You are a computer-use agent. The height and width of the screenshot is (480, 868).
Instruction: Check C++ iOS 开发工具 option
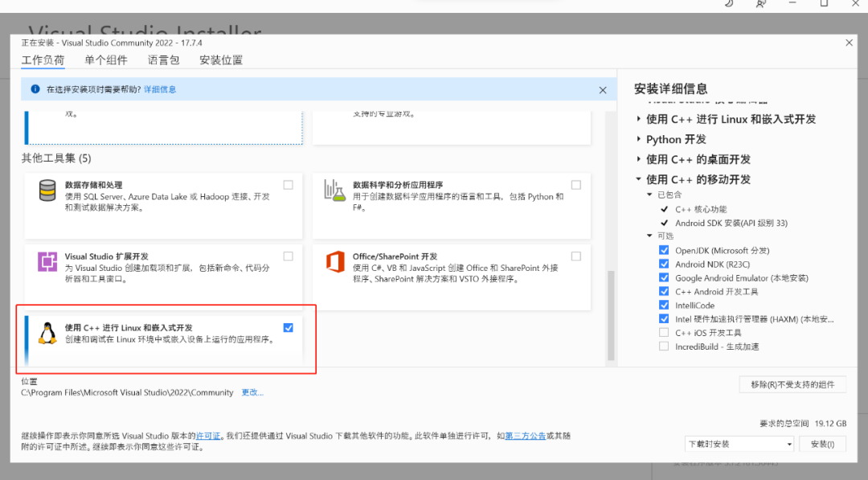664,333
